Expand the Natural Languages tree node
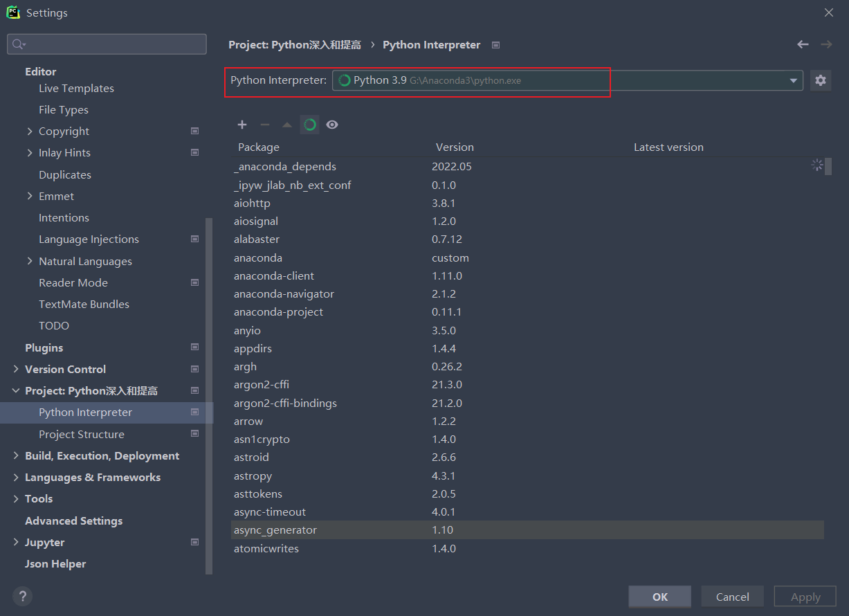849x616 pixels. pos(30,261)
